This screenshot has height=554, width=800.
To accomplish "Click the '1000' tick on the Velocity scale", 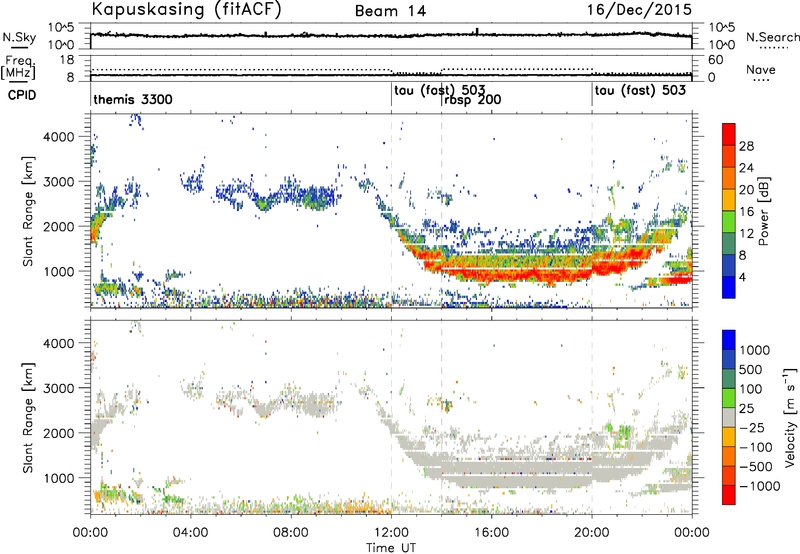I will [x=755, y=350].
